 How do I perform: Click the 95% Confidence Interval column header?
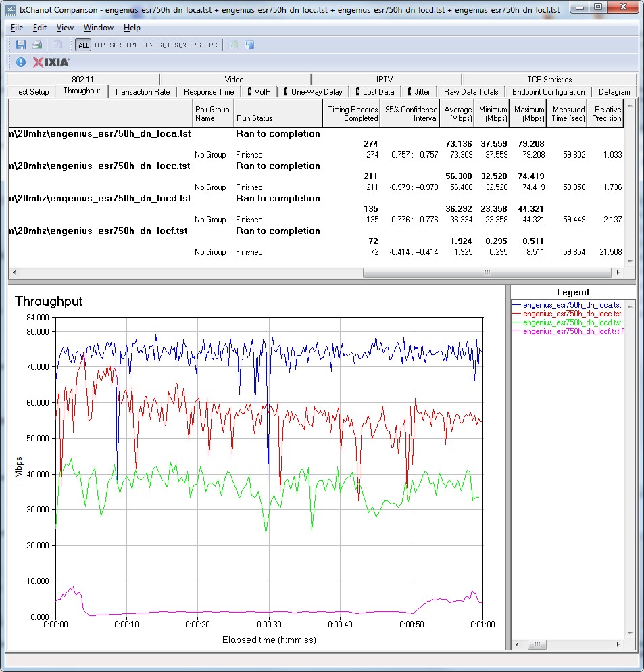point(410,114)
